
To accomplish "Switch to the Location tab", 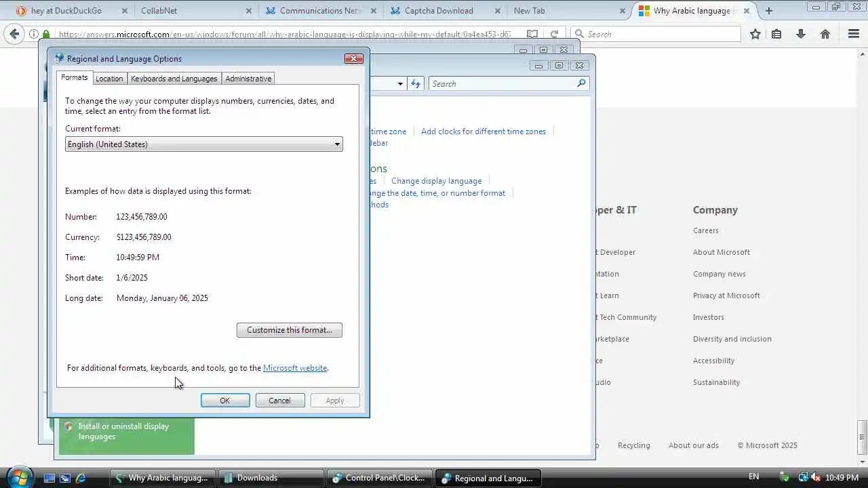I will [109, 79].
